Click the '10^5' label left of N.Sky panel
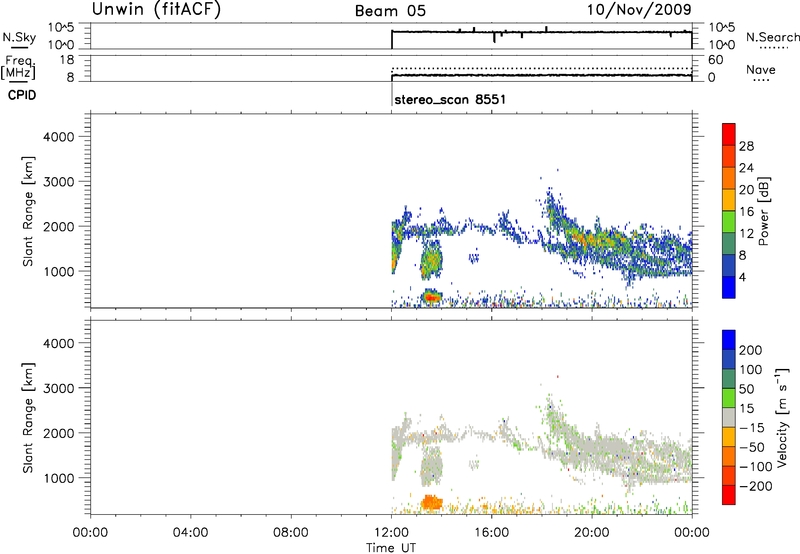 click(x=61, y=28)
